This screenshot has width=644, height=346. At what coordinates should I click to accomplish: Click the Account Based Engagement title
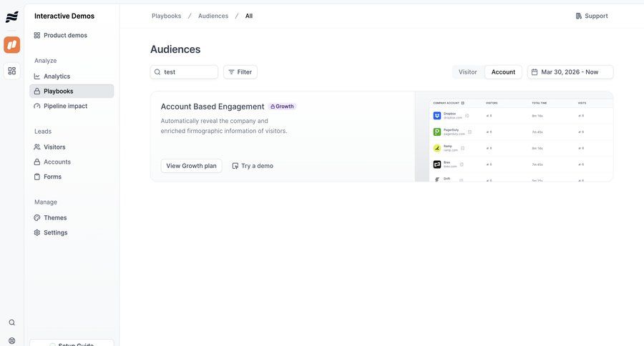[x=213, y=107]
